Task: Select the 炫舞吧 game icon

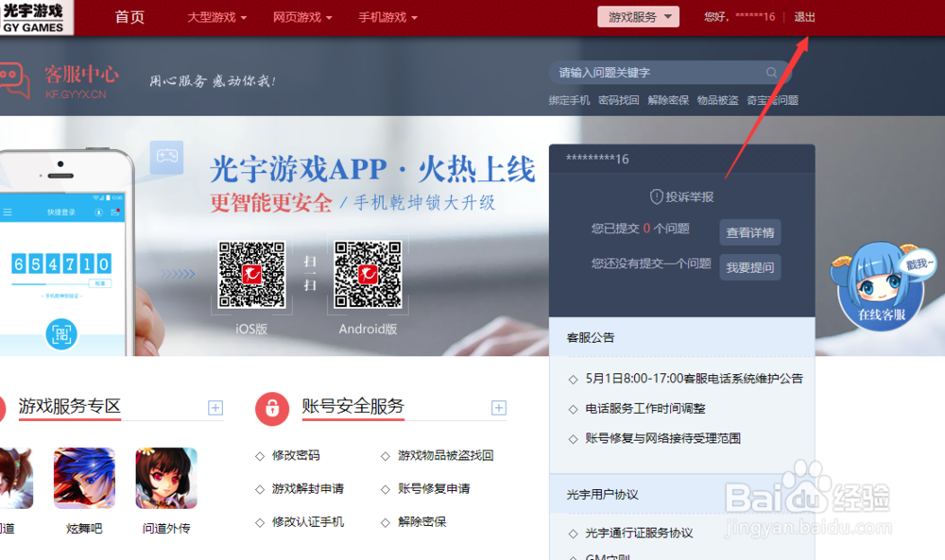Action: (x=84, y=478)
